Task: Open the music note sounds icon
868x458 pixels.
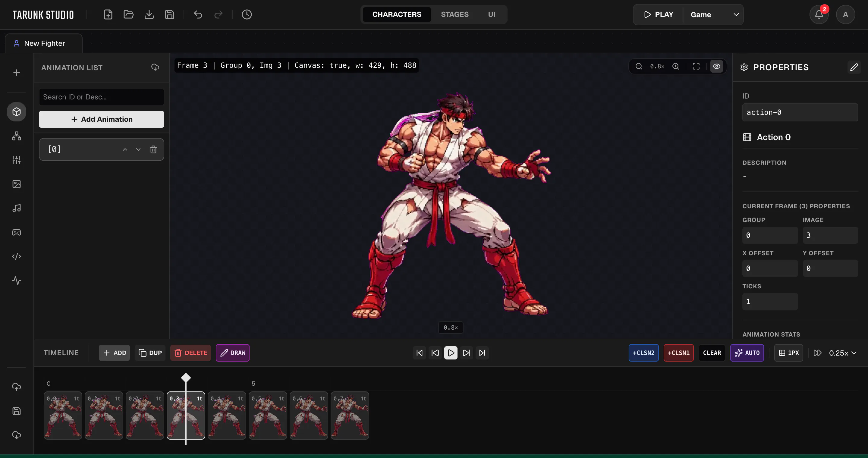Action: [17, 209]
